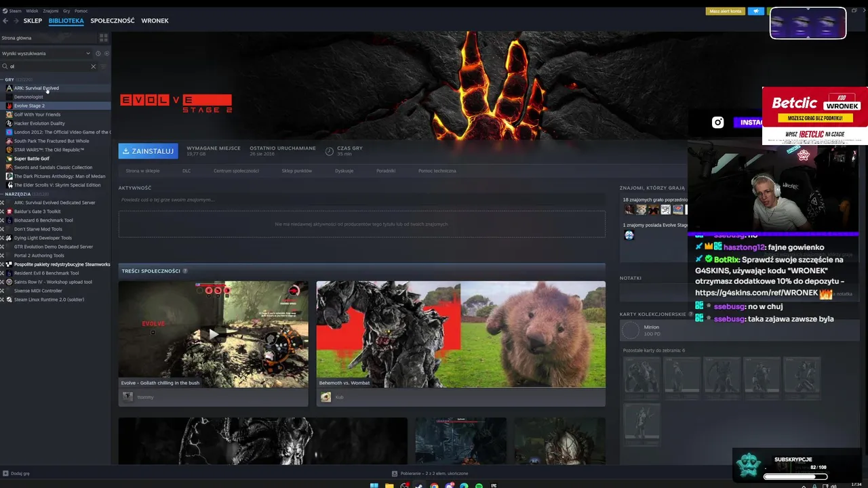Collapse the NARZĘDZIA section
Image resolution: width=868 pixels, height=488 pixels.
(x=2, y=194)
